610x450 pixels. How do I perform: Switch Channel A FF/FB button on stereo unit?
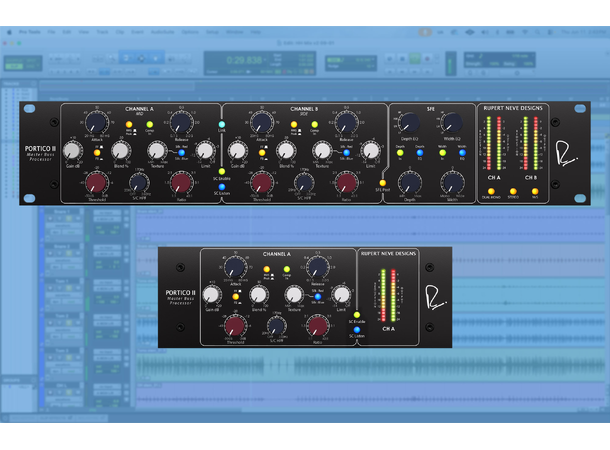97,153
